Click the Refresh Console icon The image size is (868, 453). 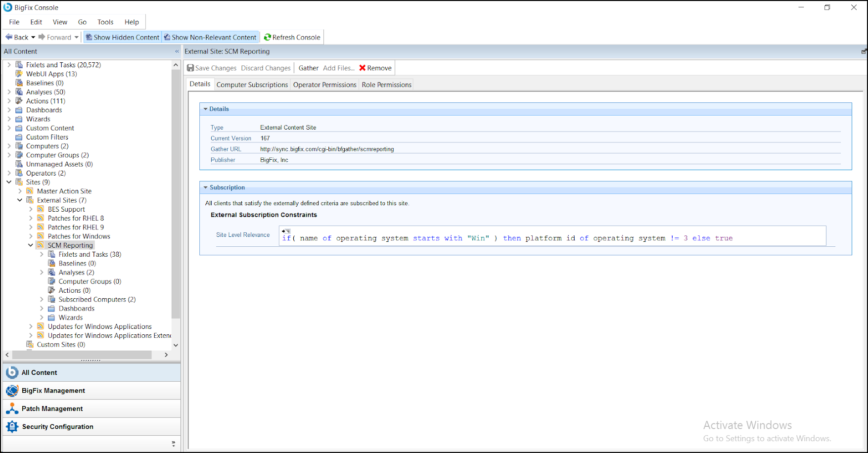pyautogui.click(x=268, y=37)
